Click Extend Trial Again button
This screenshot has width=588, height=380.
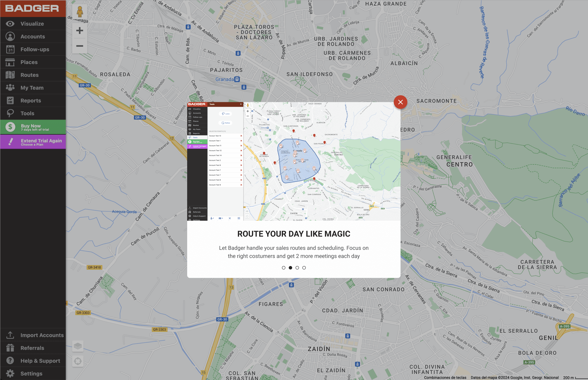33,142
